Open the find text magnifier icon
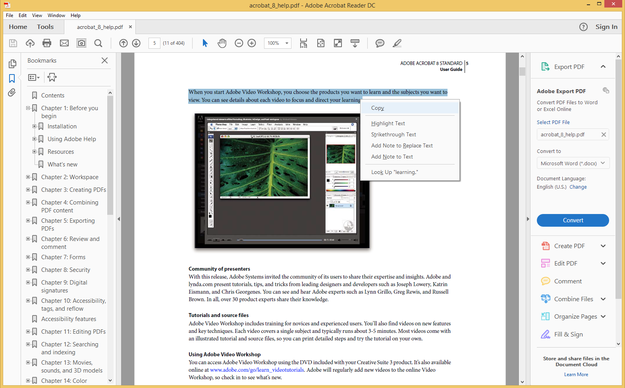The width and height of the screenshot is (625, 388). [x=98, y=43]
